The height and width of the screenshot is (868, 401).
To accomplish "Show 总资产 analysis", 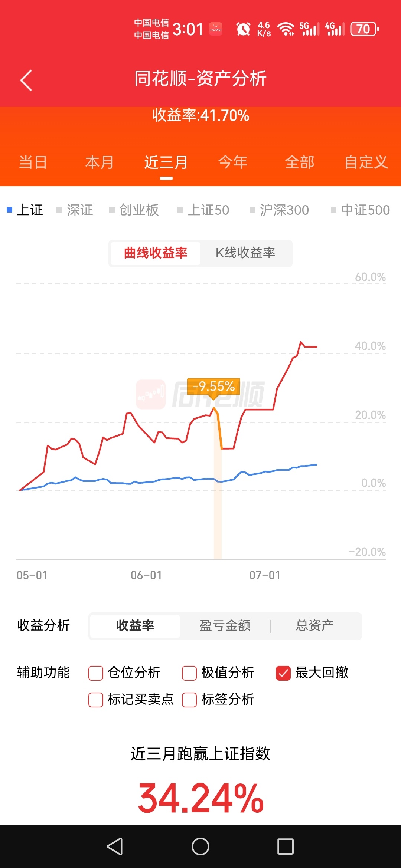I will (x=315, y=626).
